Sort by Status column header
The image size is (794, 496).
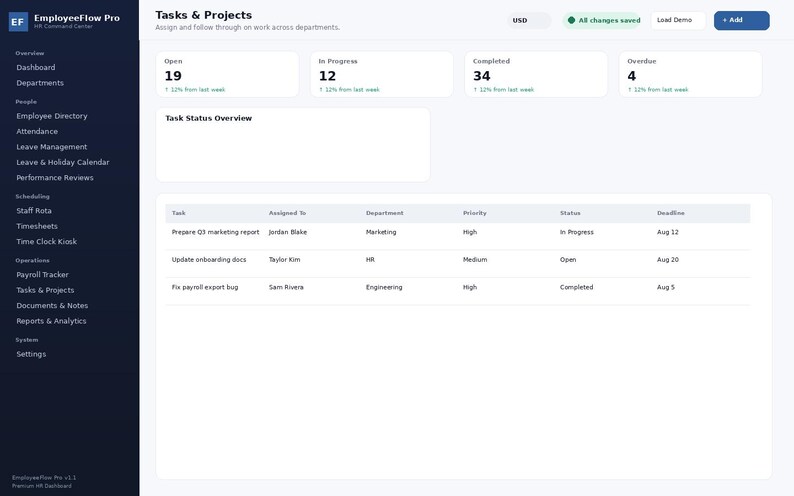570,213
